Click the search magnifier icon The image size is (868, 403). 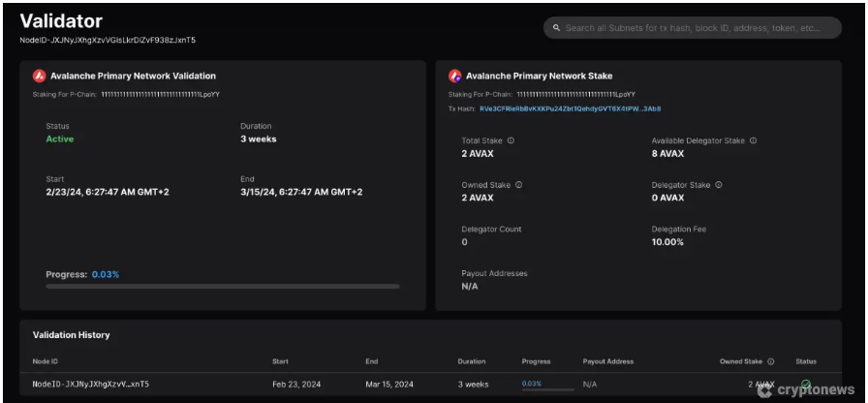click(556, 28)
